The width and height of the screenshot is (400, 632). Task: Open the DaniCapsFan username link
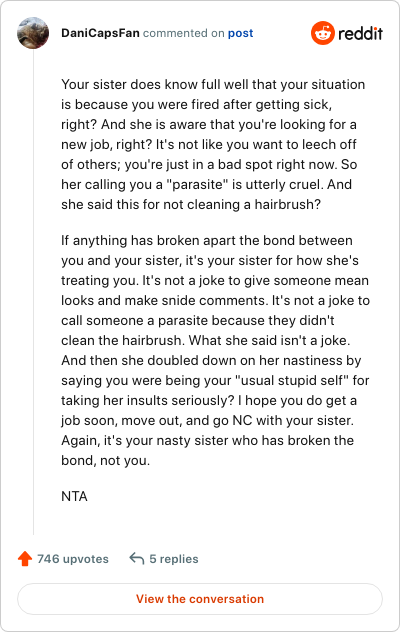(100, 33)
